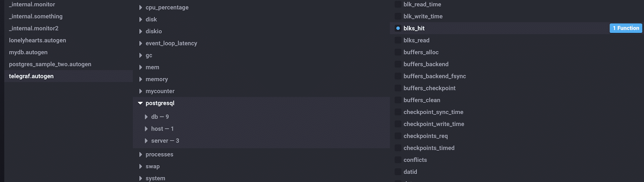This screenshot has width=644, height=182.
Task: Open the 1 Function button
Action: (625, 28)
